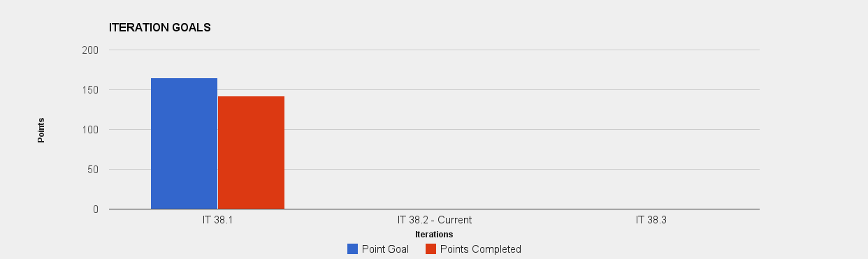Click the empty plot area above IT 38.3
Viewport: 868px width, 259px height.
tap(651, 130)
